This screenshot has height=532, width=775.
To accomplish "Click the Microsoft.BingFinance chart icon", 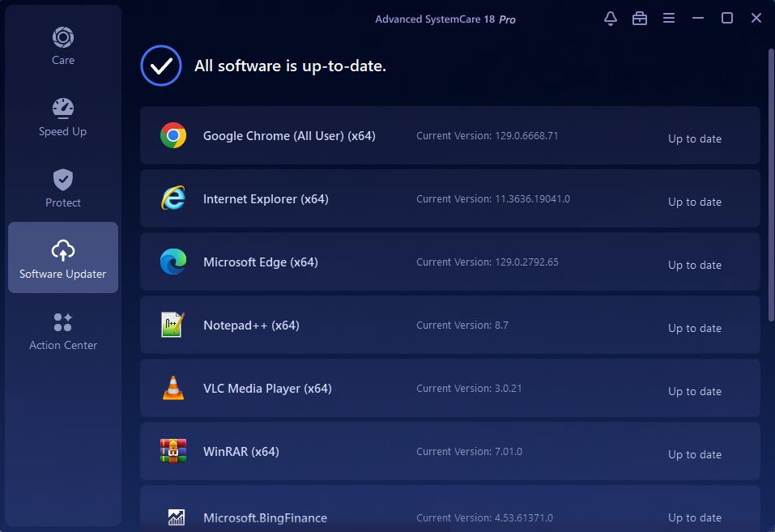I will coord(176,517).
